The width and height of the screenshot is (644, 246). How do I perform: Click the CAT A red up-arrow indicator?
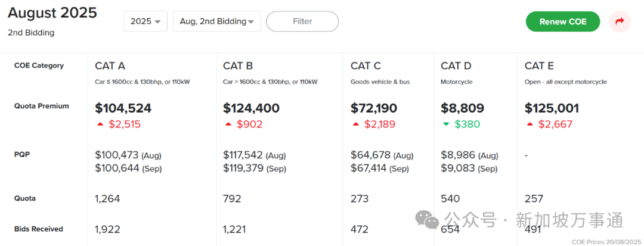coord(100,124)
